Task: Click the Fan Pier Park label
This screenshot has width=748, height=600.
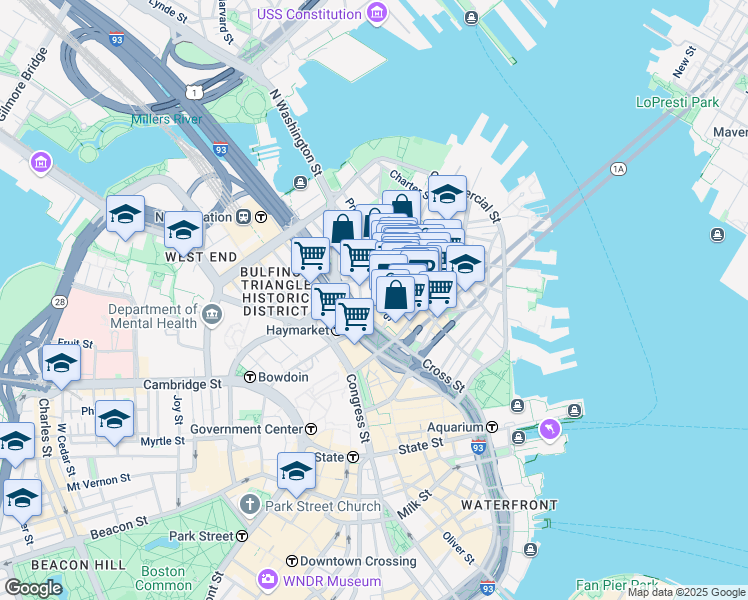Action: point(616,585)
